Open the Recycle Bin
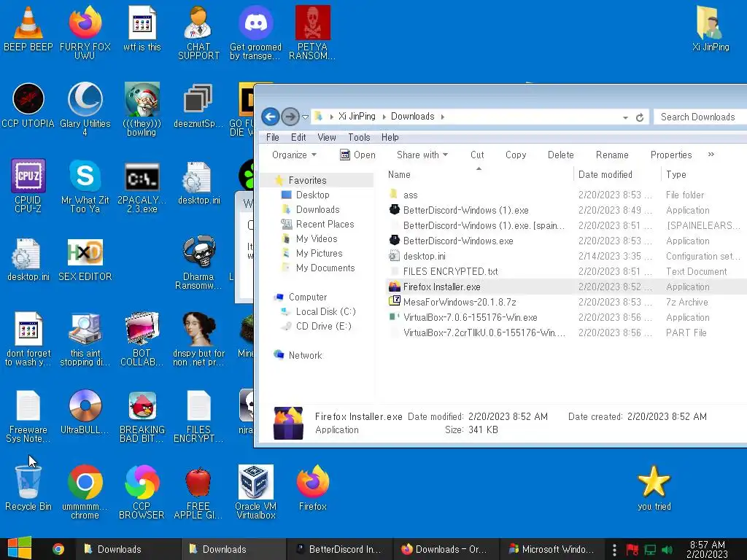The height and width of the screenshot is (560, 747). pos(28,488)
